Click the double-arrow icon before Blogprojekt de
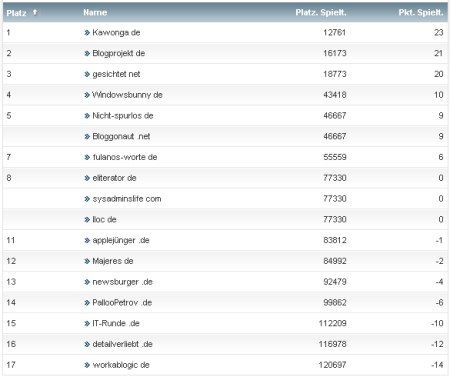The width and height of the screenshot is (450, 377). tap(87, 53)
